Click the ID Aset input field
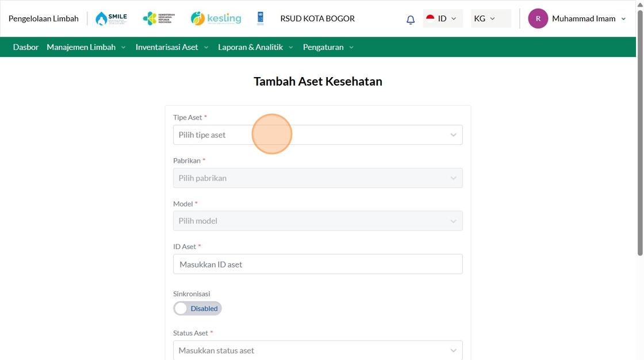This screenshot has height=360, width=644. tap(317, 265)
